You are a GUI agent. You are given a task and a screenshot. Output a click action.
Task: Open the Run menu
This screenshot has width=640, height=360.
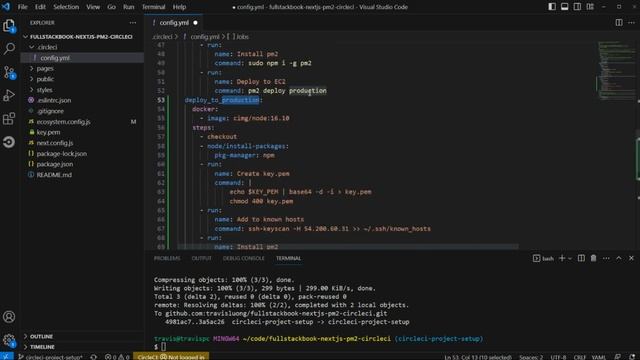pos(129,7)
